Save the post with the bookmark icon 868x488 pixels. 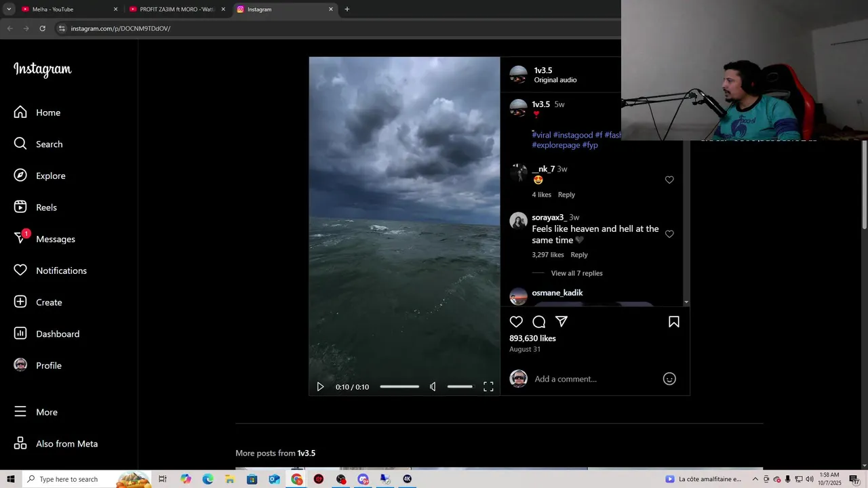click(x=674, y=322)
